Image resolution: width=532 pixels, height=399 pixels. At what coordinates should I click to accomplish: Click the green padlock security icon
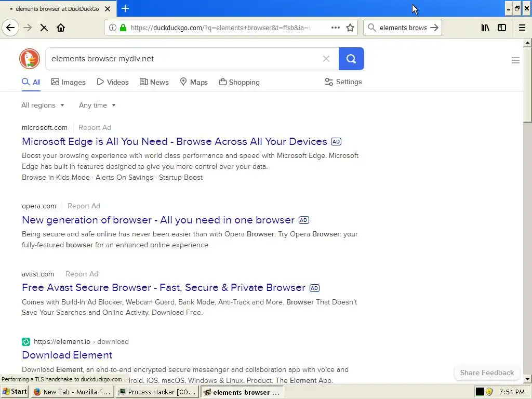pos(123,28)
